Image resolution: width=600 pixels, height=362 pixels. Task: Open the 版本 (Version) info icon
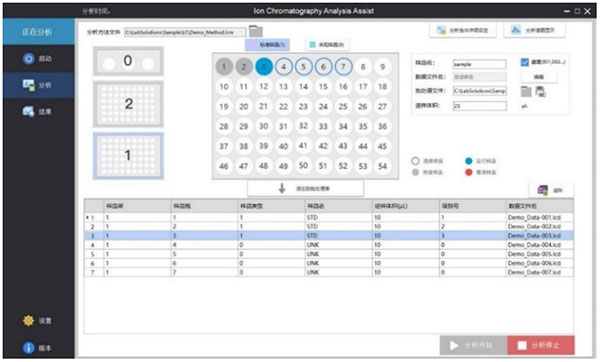click(28, 347)
